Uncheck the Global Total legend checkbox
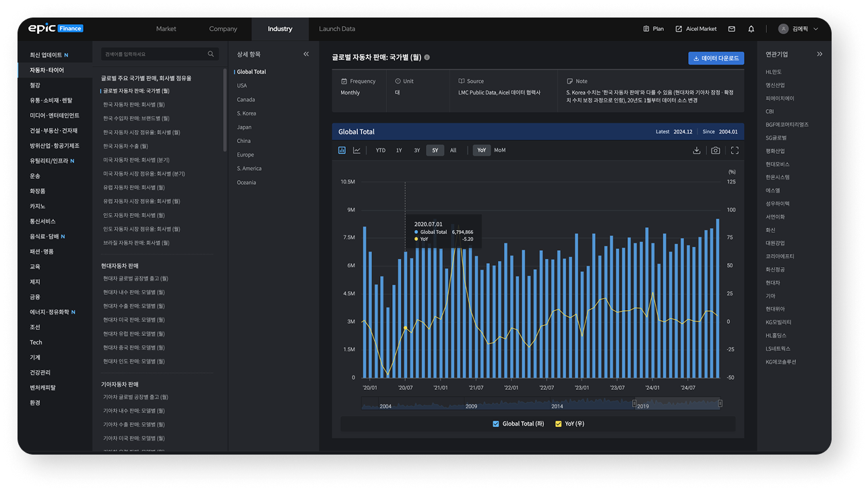Screen dimensions: 868x491 pos(496,424)
